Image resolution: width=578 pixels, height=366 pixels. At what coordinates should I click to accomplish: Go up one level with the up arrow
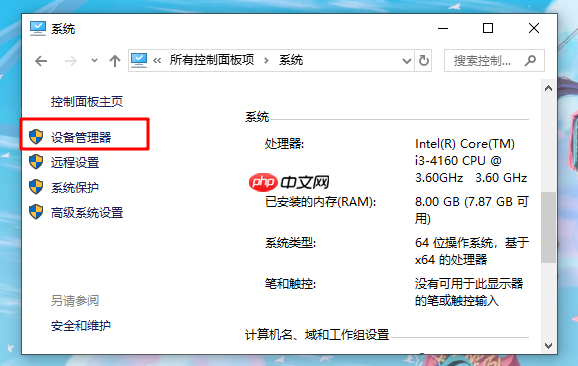click(x=115, y=61)
